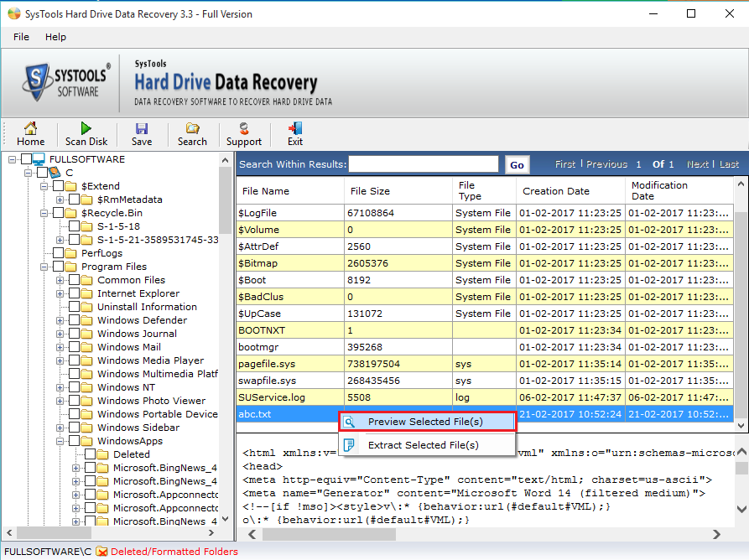Image resolution: width=749 pixels, height=560 pixels.
Task: Check the FULLSOFTWARE root checkbox
Action: 26,159
